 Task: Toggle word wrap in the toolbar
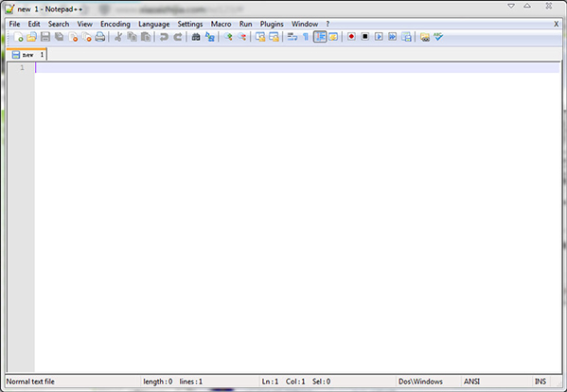[292, 37]
